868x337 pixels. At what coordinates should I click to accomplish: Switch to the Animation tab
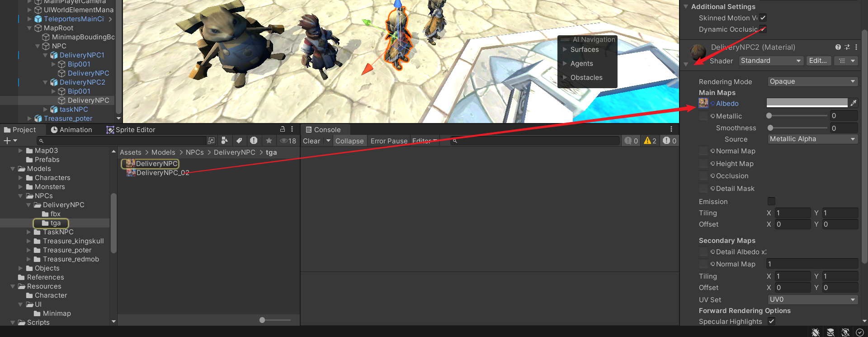[71, 130]
